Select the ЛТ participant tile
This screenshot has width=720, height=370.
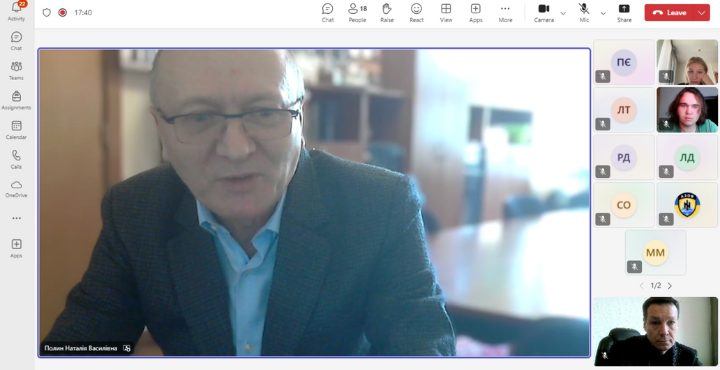pos(624,110)
